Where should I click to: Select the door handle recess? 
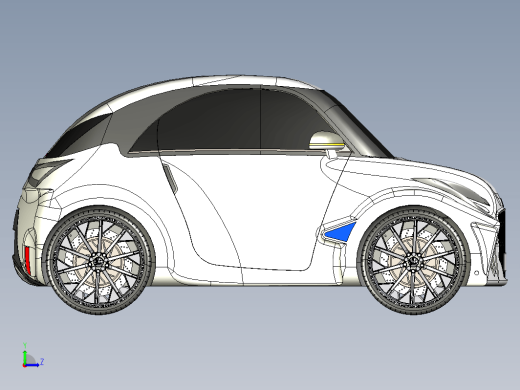171,178
